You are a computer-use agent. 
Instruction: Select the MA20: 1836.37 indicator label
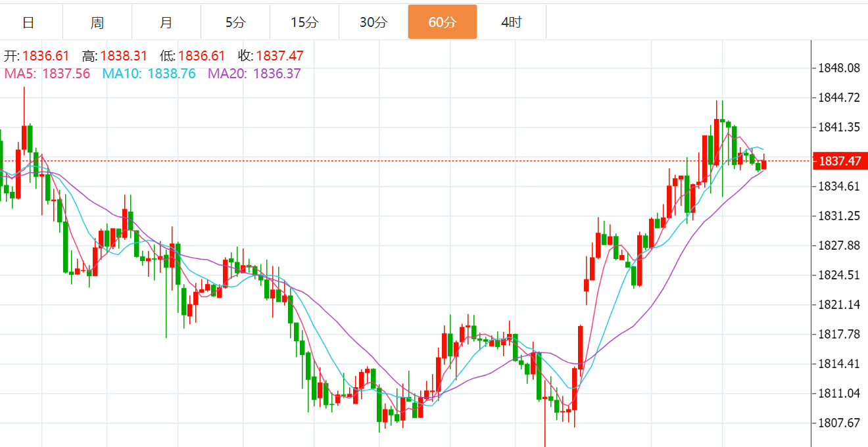click(254, 74)
